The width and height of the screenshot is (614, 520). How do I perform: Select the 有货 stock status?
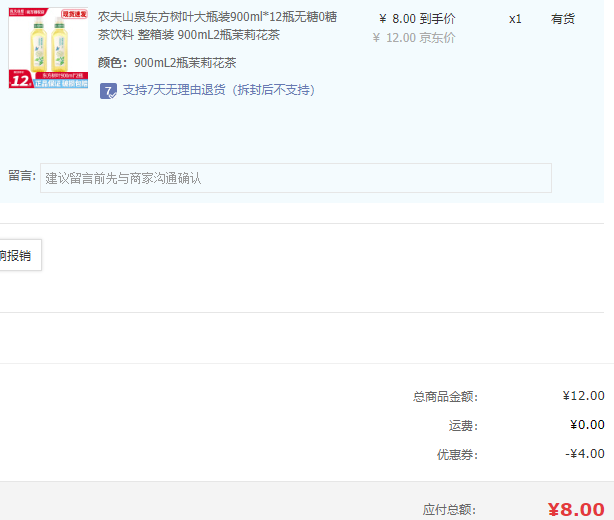tap(563, 19)
